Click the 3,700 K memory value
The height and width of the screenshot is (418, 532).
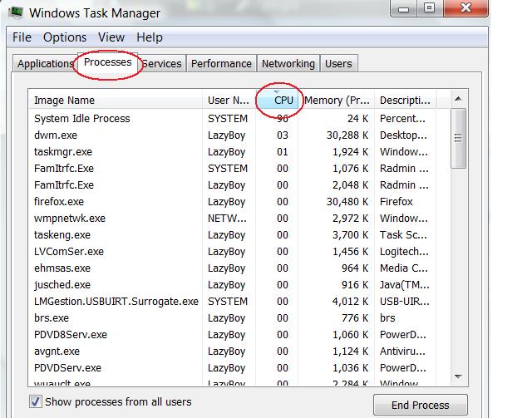351,235
